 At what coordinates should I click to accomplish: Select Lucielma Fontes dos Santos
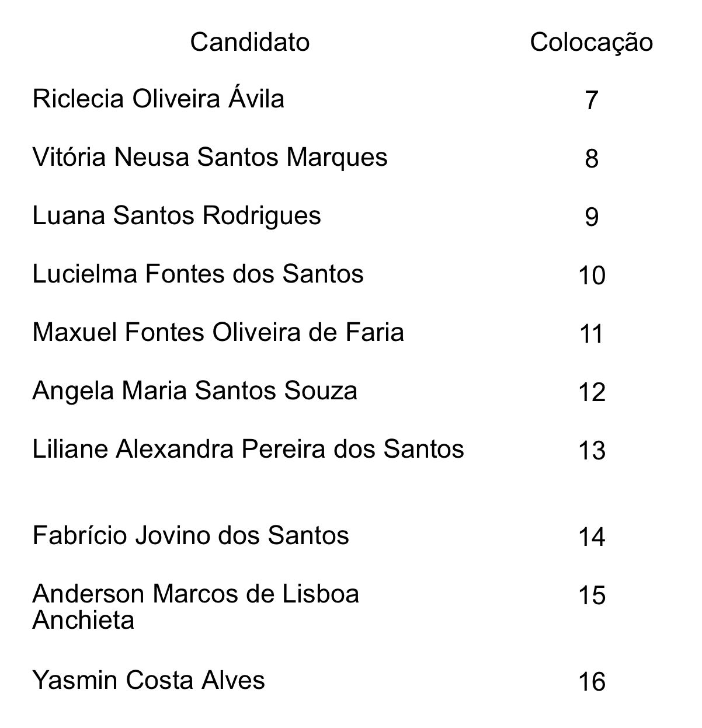point(198,274)
